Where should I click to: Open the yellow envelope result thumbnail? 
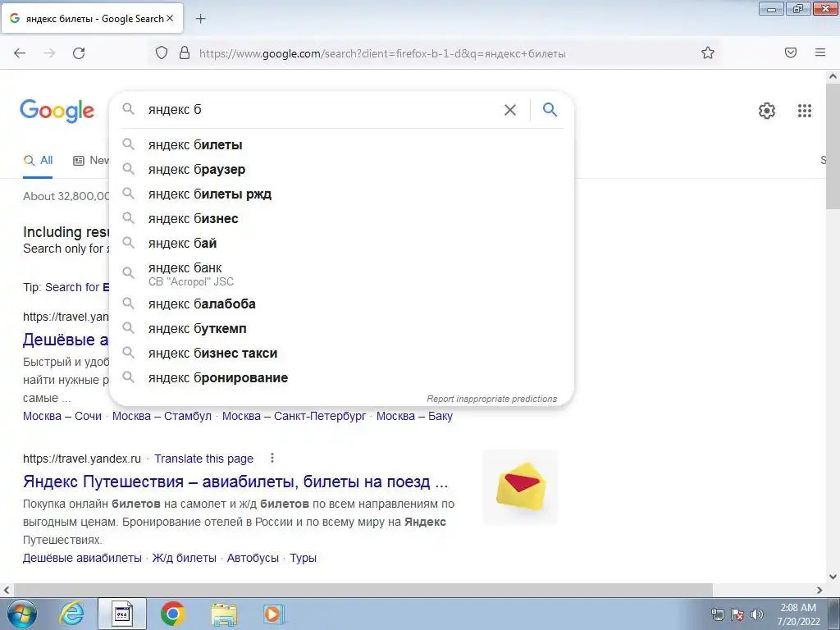520,486
